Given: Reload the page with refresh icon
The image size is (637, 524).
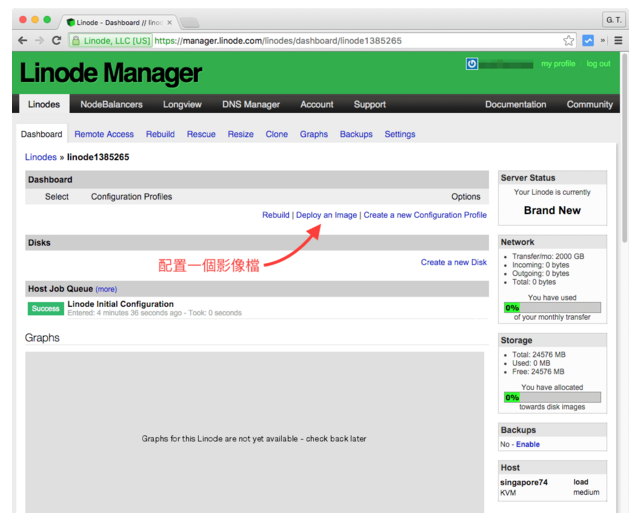Looking at the screenshot, I should click(57, 41).
